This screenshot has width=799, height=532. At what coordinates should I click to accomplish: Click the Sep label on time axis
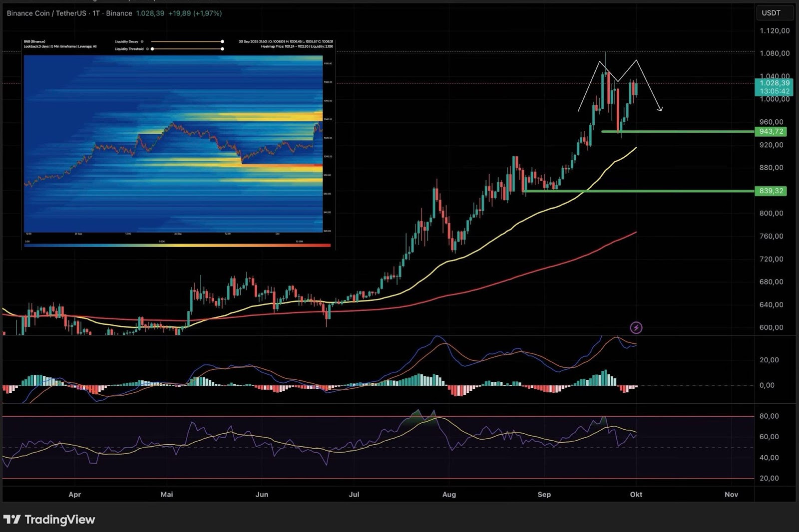[544, 495]
